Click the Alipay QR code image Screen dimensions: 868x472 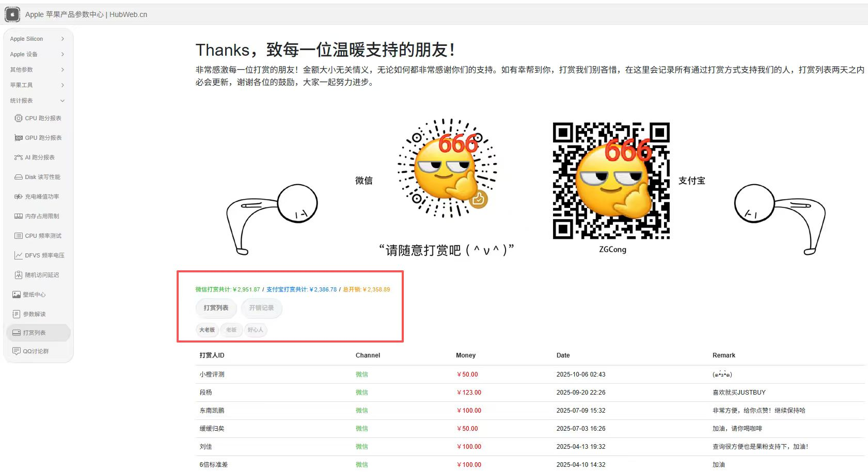(611, 181)
